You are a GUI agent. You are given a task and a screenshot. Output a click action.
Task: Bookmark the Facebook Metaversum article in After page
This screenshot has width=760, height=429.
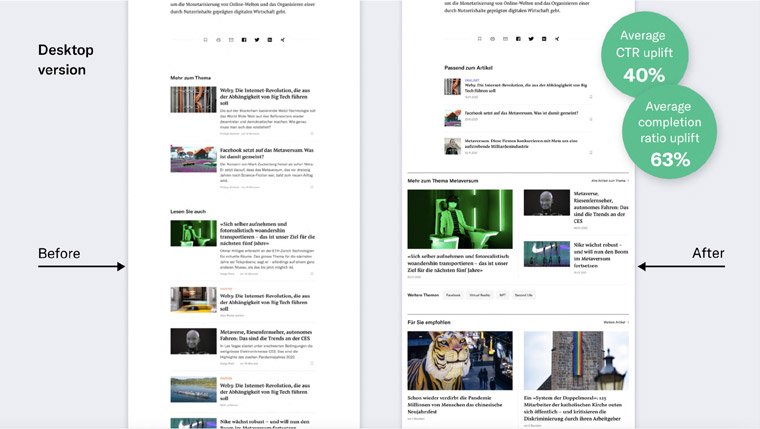click(x=590, y=119)
